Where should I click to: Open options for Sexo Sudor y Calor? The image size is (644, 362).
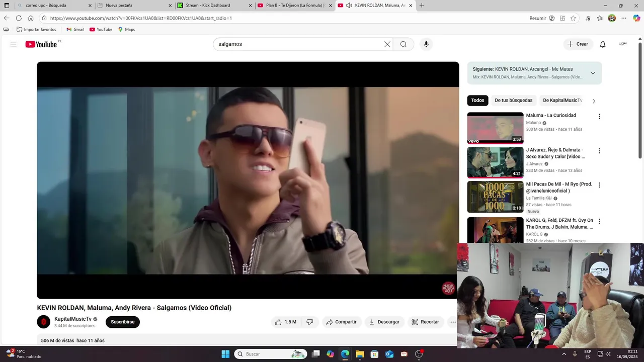click(x=599, y=151)
